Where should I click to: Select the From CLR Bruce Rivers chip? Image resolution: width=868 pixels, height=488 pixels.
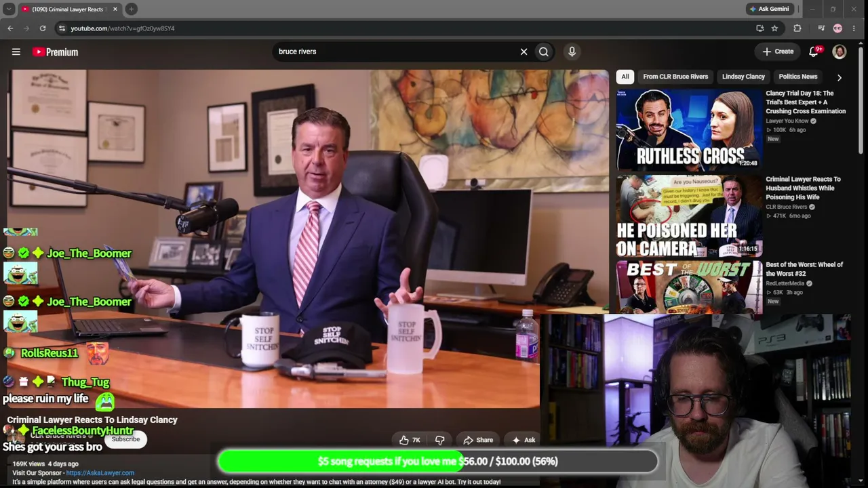[675, 77]
